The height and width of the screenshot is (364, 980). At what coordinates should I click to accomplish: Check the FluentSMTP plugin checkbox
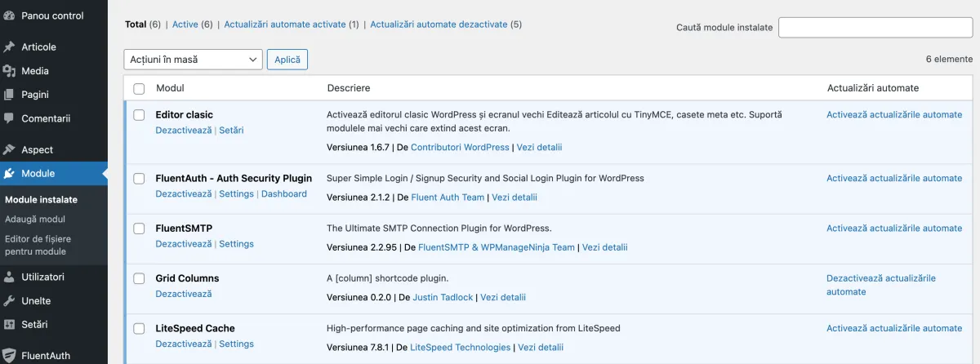(139, 229)
